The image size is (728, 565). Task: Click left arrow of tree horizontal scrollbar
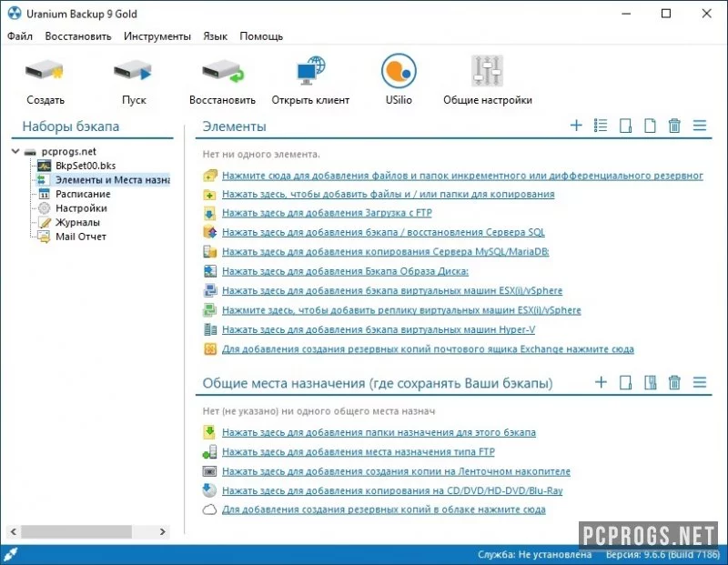coord(14,531)
